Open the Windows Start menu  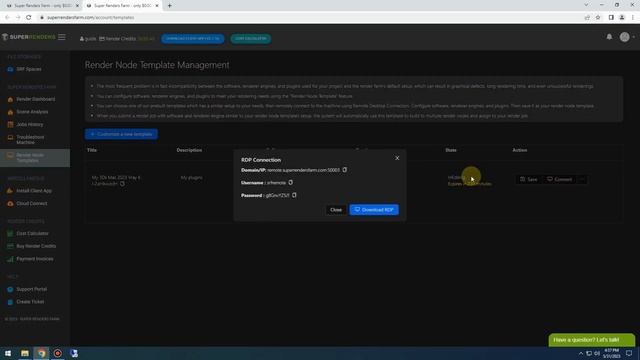click(8, 353)
